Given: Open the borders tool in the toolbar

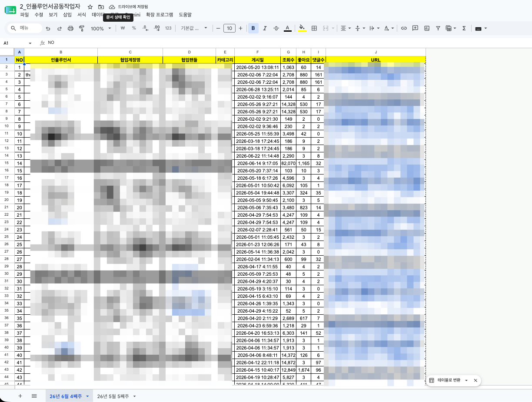Looking at the screenshot, I should click(314, 28).
